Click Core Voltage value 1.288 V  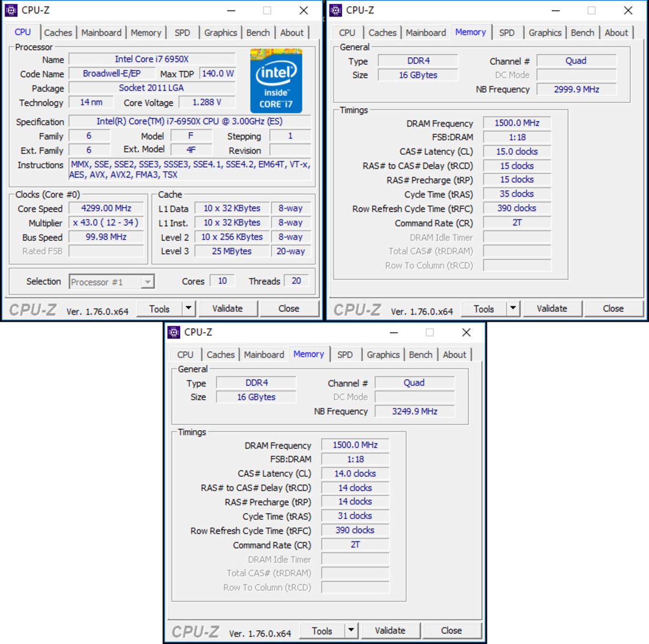207,102
